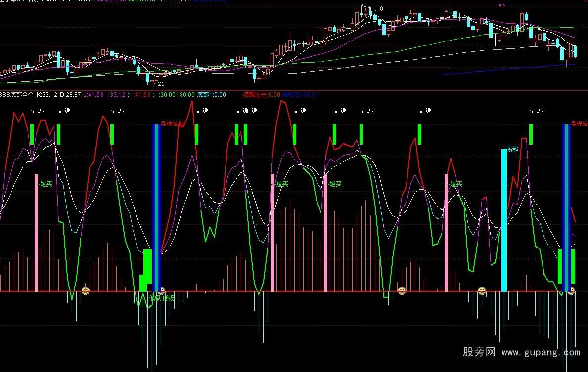Click the smiley icon beside the 低吸 labels

tap(161, 290)
